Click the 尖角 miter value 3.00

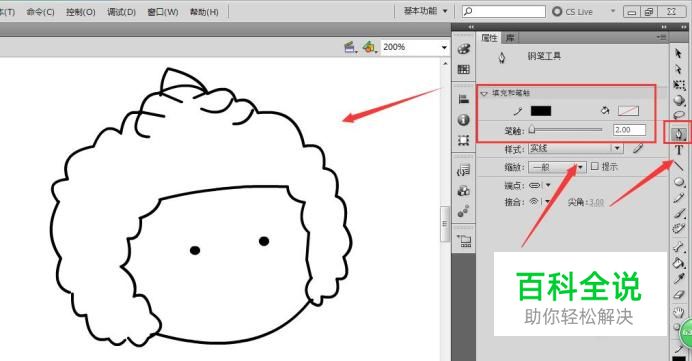596,202
